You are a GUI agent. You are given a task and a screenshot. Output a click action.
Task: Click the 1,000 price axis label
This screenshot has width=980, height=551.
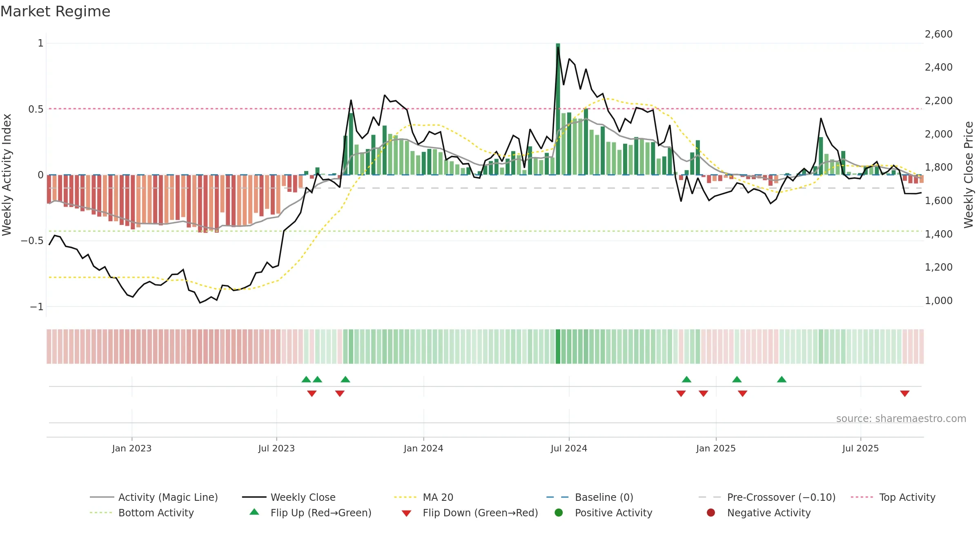(x=938, y=300)
